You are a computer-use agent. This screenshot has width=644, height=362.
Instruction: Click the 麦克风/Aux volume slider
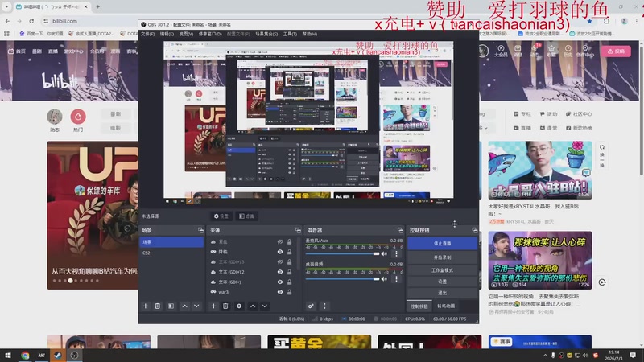(343, 254)
